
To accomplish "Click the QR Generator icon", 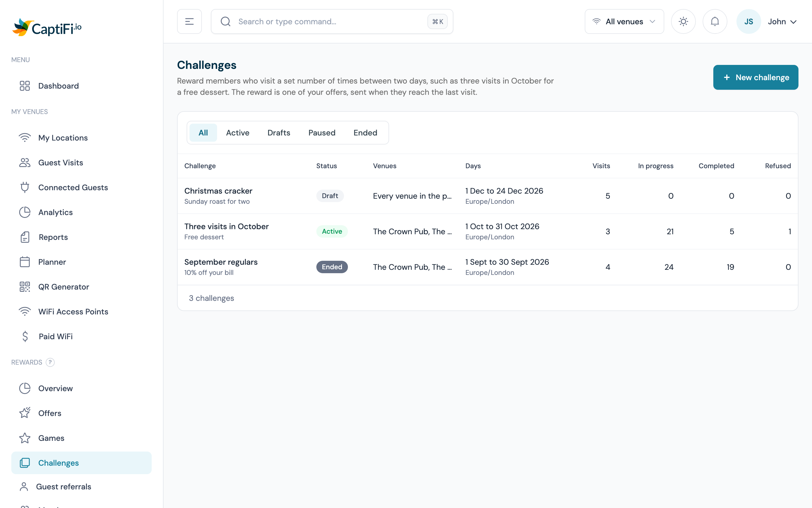I will pyautogui.click(x=25, y=287).
